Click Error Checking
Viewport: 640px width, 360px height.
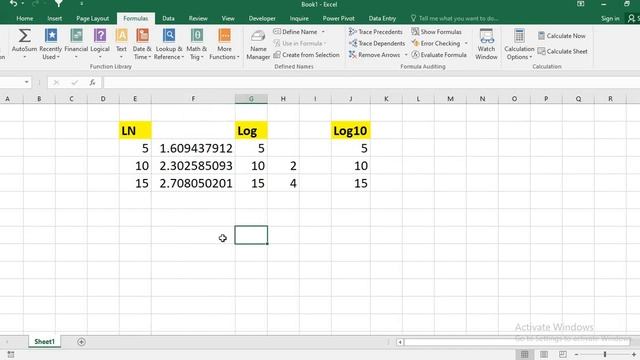[436, 43]
